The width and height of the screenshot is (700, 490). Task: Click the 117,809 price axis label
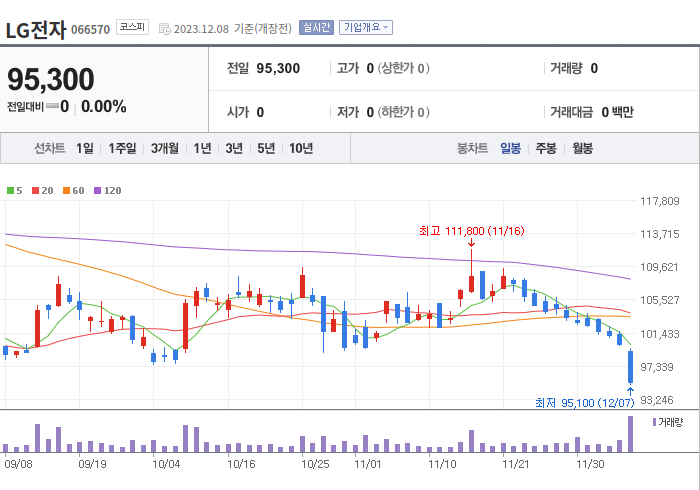tap(659, 201)
